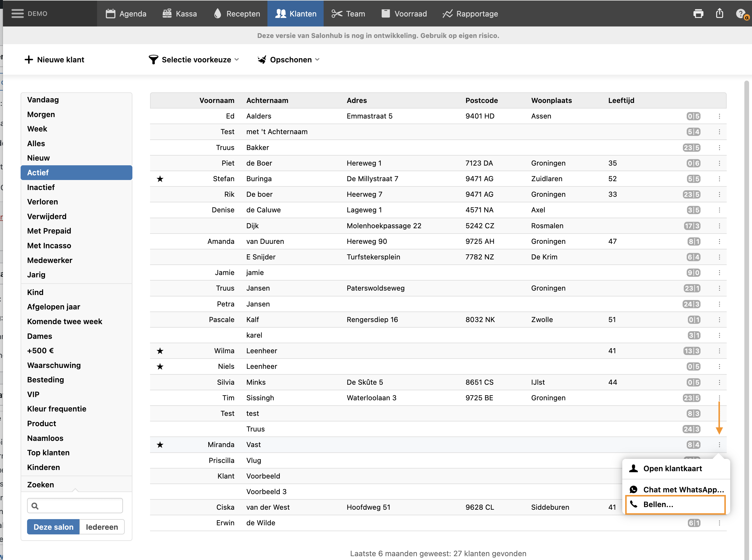Open the Opschonen dropdown menu
Screen dimensions: 752x560
click(289, 60)
